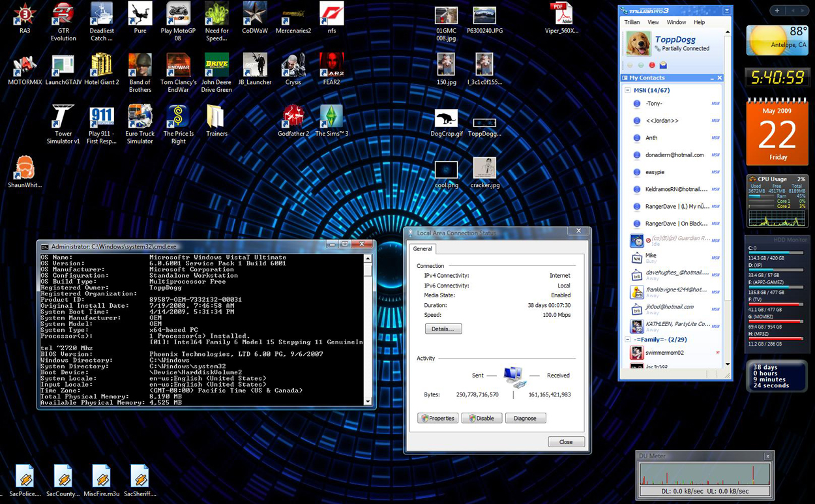The height and width of the screenshot is (504, 815).
Task: Open the Window menu in Trillian
Action: click(676, 22)
